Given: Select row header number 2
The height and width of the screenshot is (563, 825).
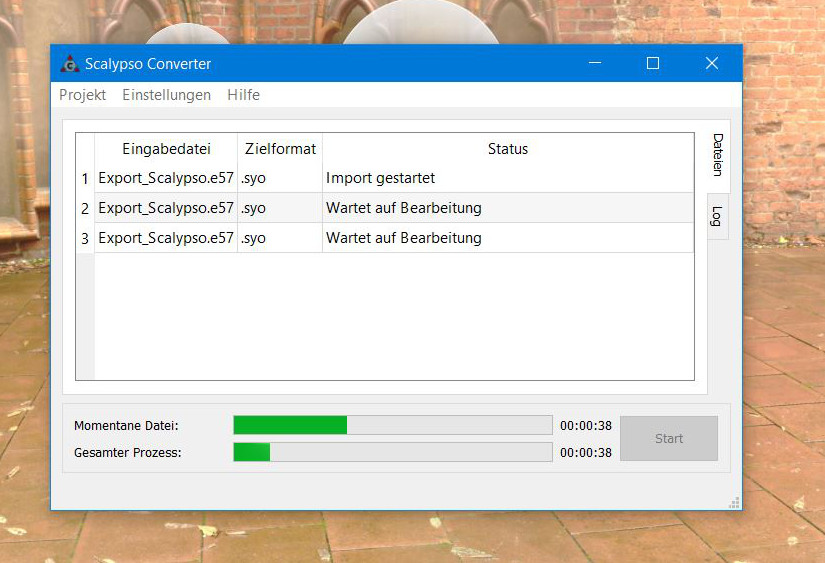Looking at the screenshot, I should point(85,208).
